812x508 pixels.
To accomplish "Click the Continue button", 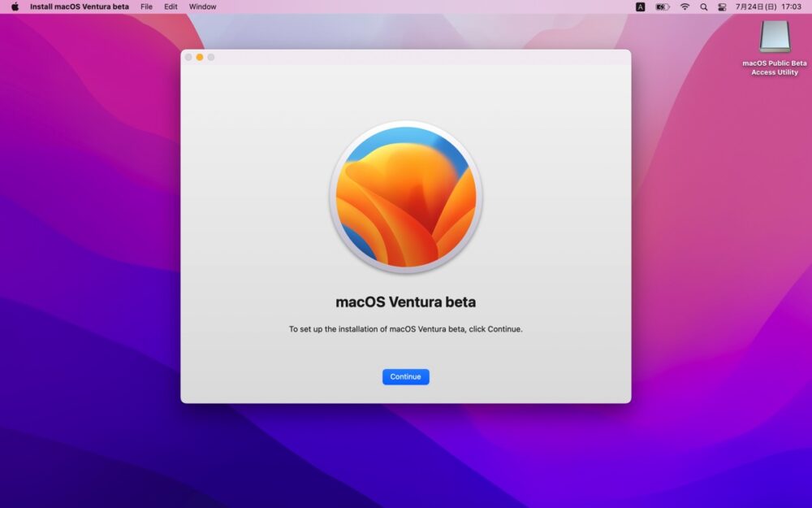I will pos(405,377).
